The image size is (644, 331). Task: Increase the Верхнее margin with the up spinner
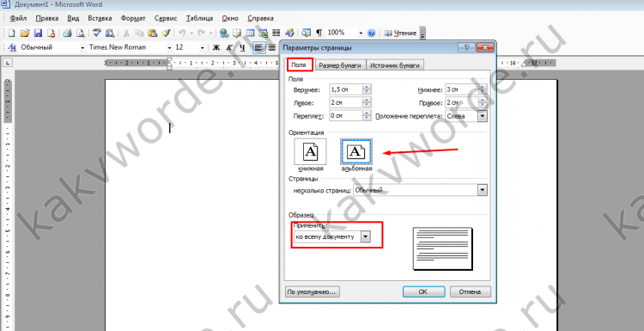click(x=367, y=88)
